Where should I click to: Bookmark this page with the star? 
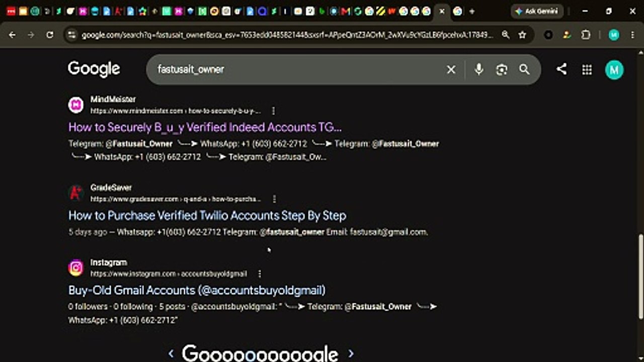[x=522, y=35]
